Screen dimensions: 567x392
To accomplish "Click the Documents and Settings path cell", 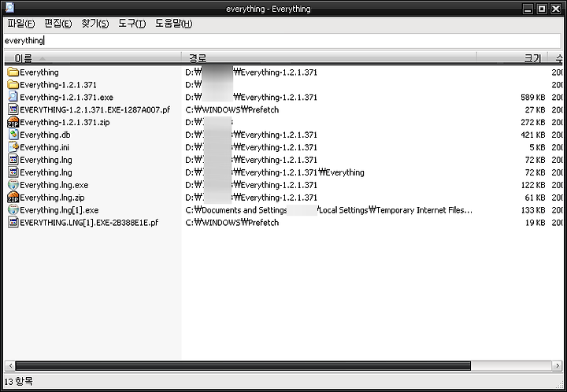I will [328, 210].
